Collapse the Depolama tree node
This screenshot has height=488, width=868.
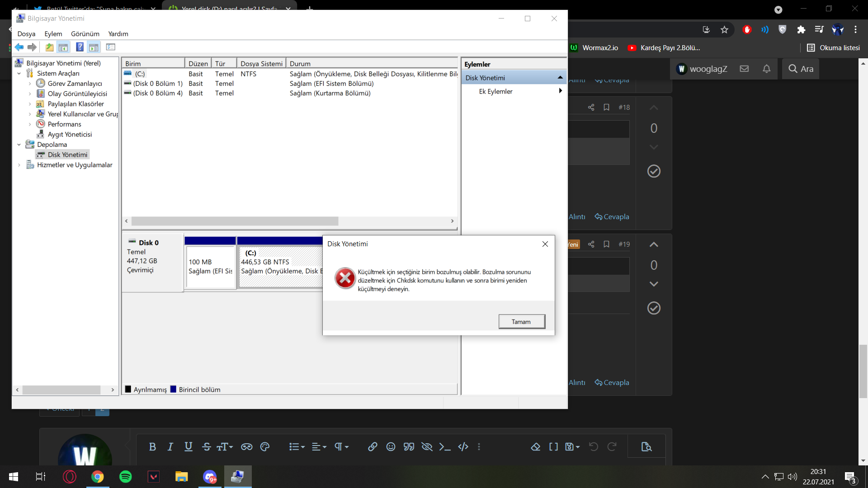[x=19, y=145]
